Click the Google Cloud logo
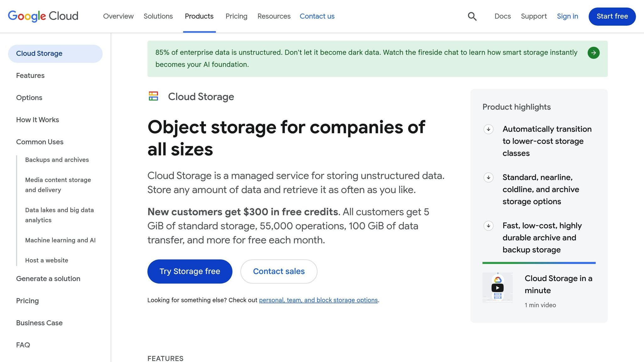The image size is (644, 362). click(43, 16)
